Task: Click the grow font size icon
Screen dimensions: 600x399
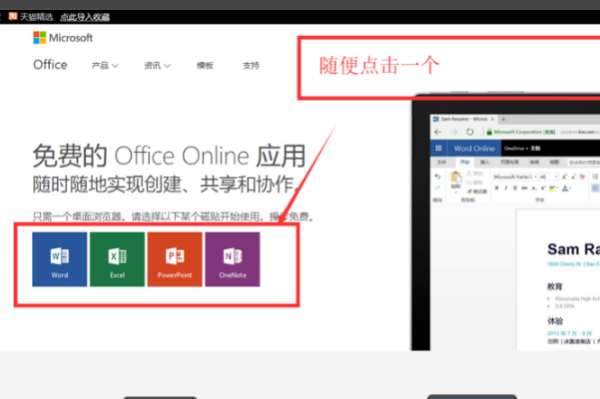Action: (x=564, y=177)
